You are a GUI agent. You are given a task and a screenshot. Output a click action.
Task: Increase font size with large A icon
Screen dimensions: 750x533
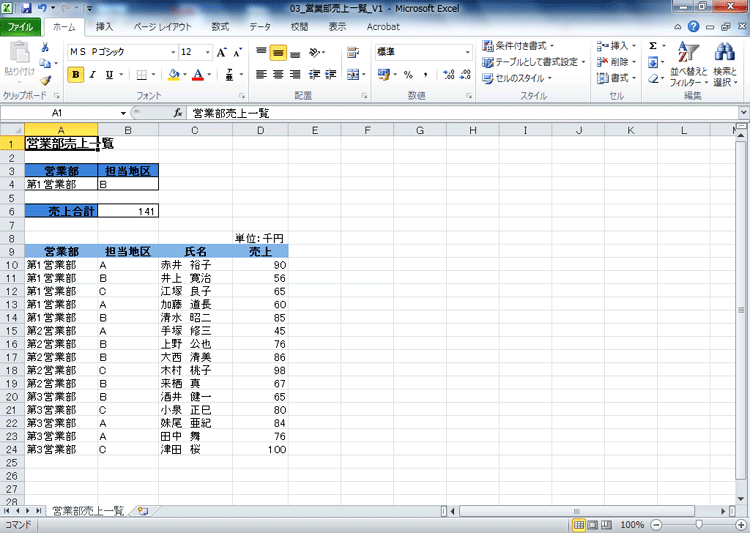click(x=221, y=52)
